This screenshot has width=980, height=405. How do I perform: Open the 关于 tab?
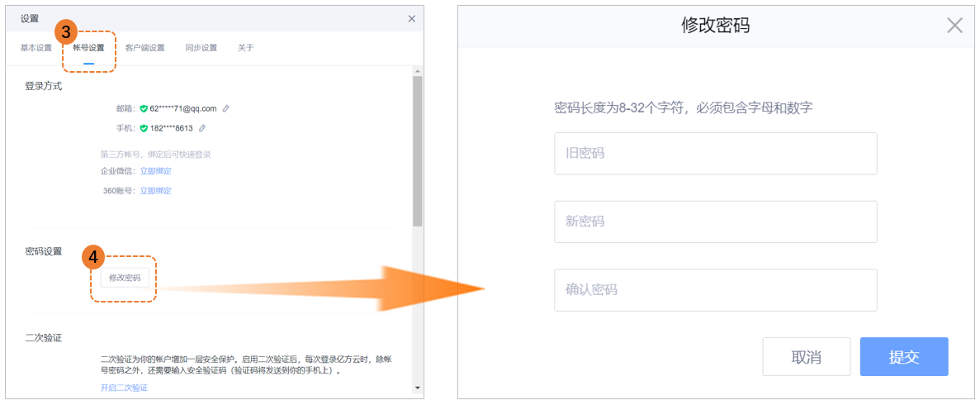point(246,48)
